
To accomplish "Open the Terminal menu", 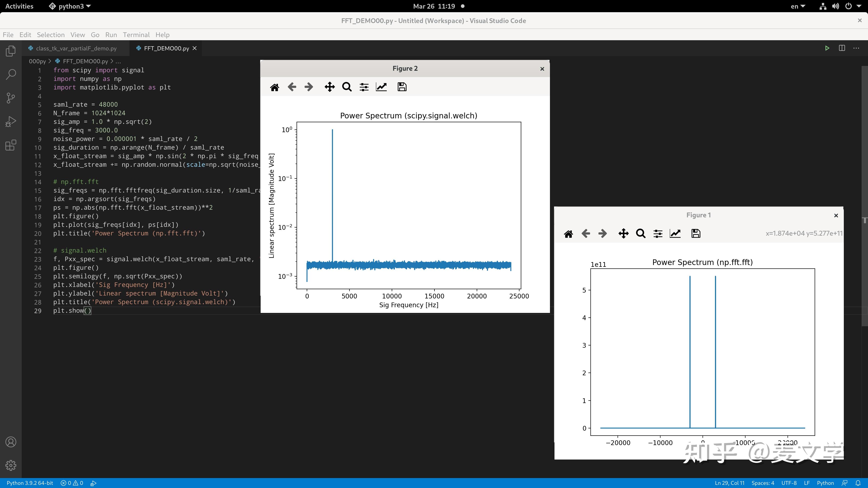I will point(136,35).
